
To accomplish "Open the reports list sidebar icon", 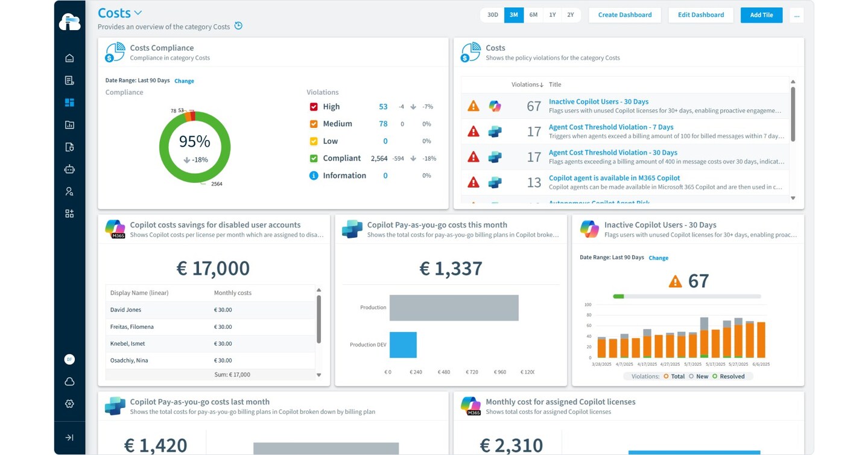I will [x=69, y=80].
